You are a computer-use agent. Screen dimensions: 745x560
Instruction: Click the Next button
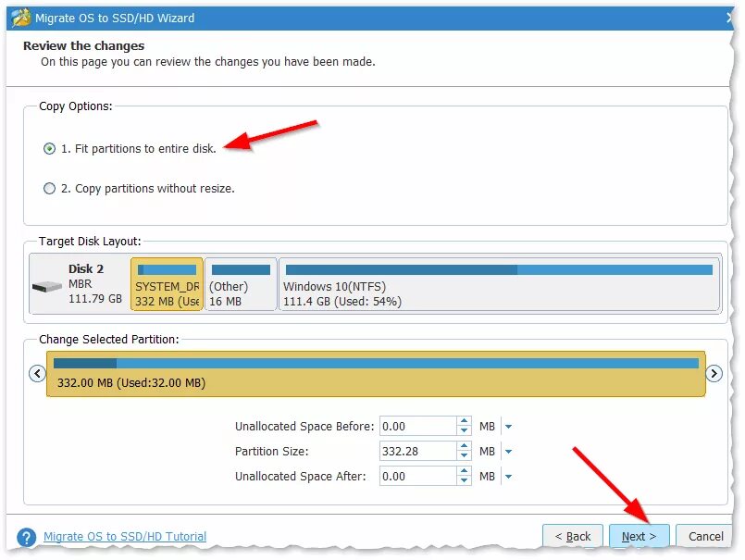tap(639, 537)
